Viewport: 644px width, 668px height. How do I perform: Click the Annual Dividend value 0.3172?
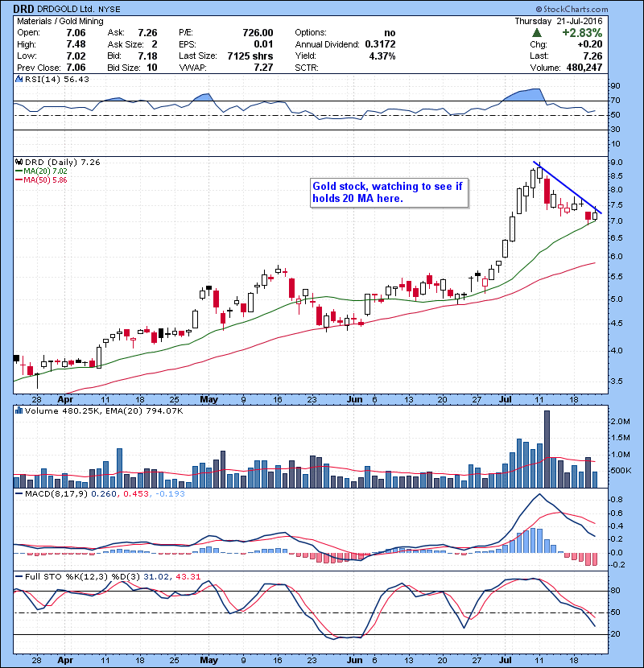(x=380, y=44)
